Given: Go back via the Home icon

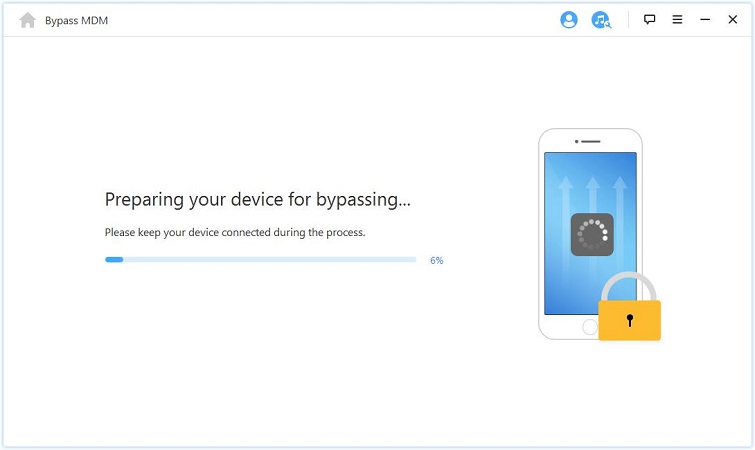Looking at the screenshot, I should coord(27,20).
